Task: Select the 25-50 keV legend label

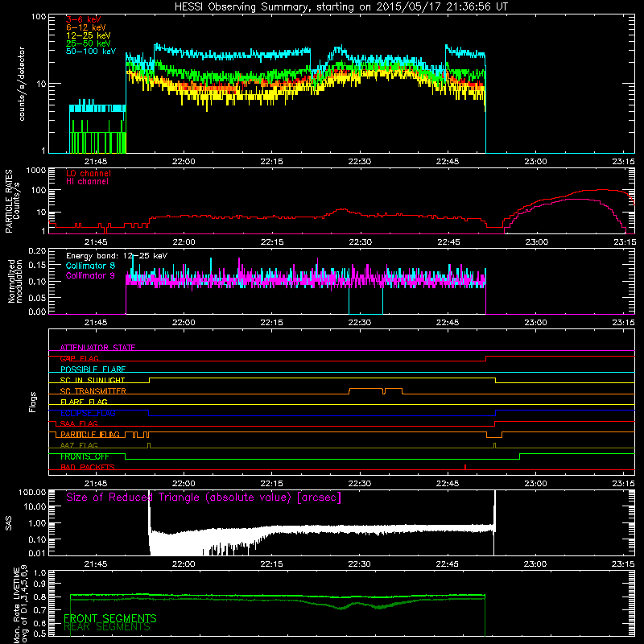Action: click(x=88, y=43)
